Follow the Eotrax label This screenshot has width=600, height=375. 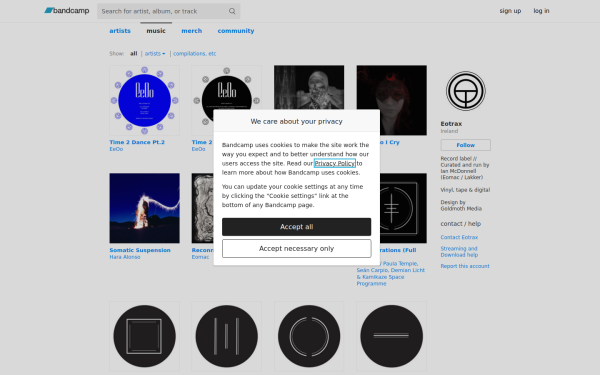(465, 145)
